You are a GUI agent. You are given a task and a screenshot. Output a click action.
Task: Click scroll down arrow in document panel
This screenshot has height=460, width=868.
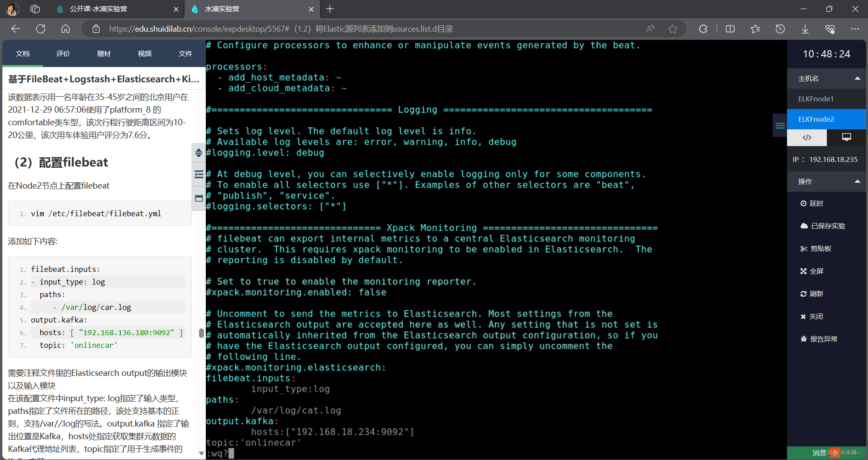pyautogui.click(x=201, y=453)
